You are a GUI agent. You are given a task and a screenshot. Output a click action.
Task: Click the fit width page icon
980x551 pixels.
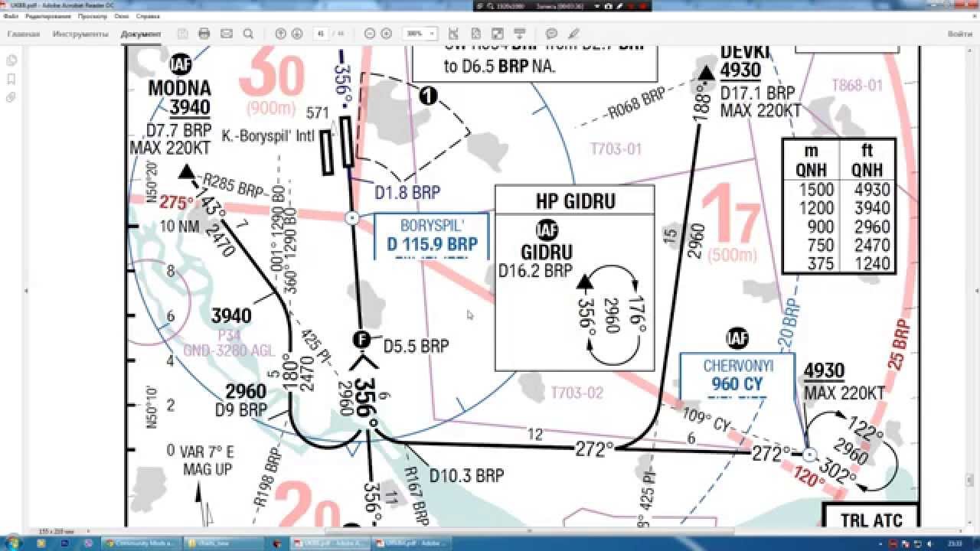click(452, 34)
